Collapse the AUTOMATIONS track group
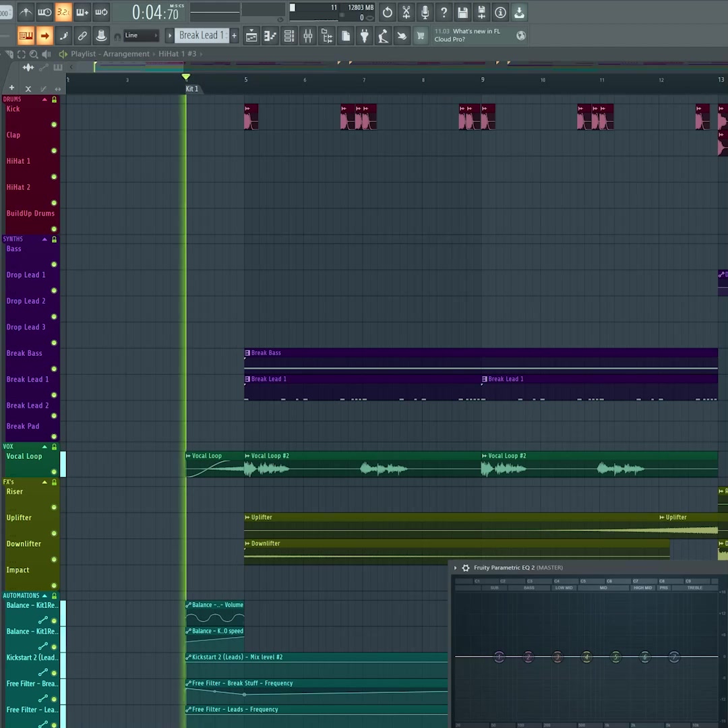The image size is (728, 728). point(44,596)
